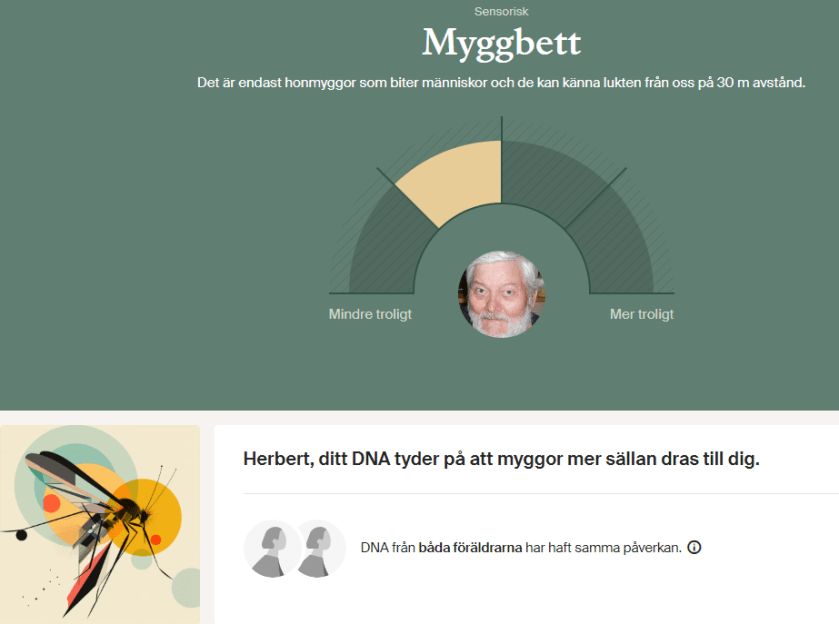Click the "Mer troligt" gauge label
Image resolution: width=839 pixels, height=624 pixels.
642,314
